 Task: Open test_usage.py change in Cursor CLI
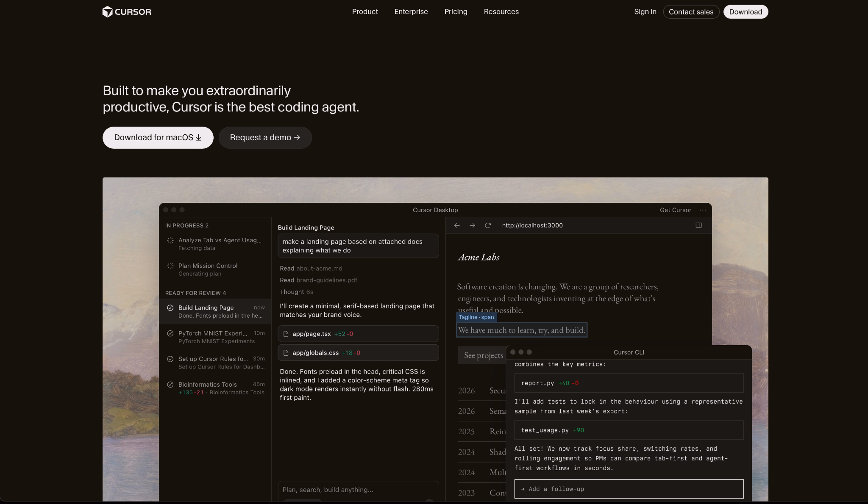click(x=629, y=430)
